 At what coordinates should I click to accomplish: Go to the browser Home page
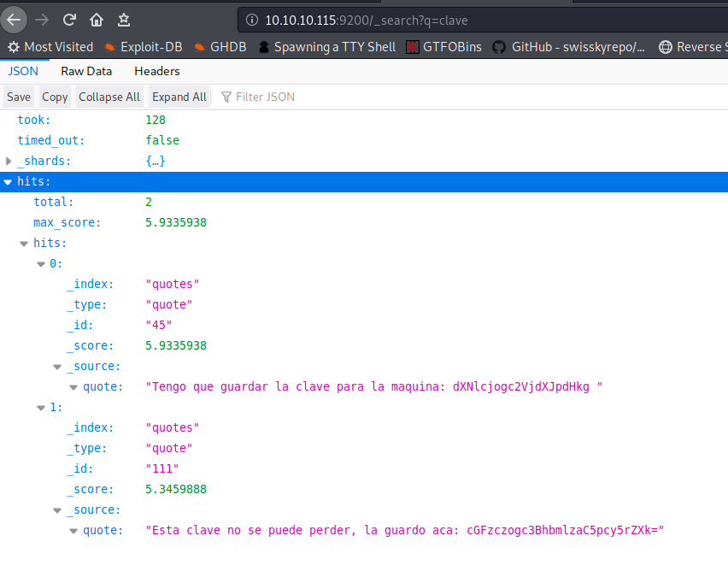point(97,20)
